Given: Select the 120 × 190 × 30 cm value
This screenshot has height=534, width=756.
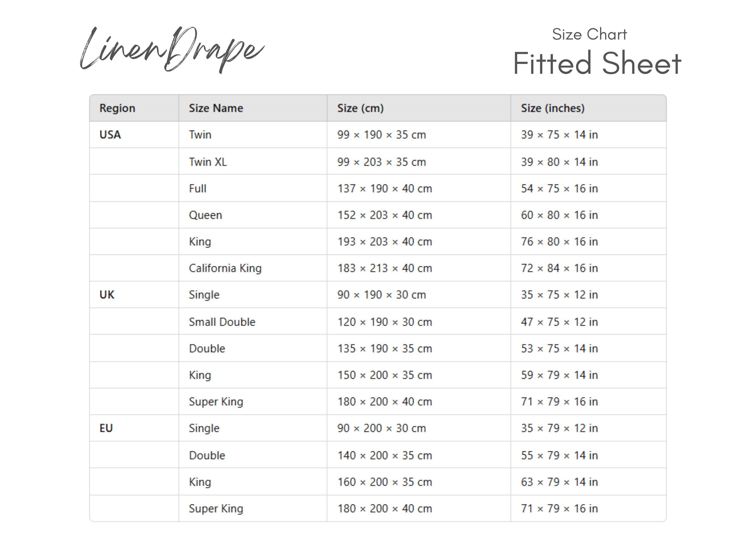Looking at the screenshot, I should (x=385, y=322).
